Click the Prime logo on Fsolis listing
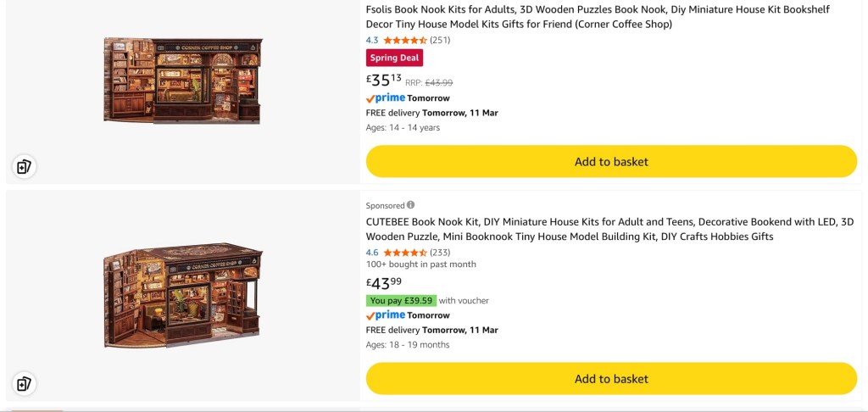 pyautogui.click(x=386, y=98)
